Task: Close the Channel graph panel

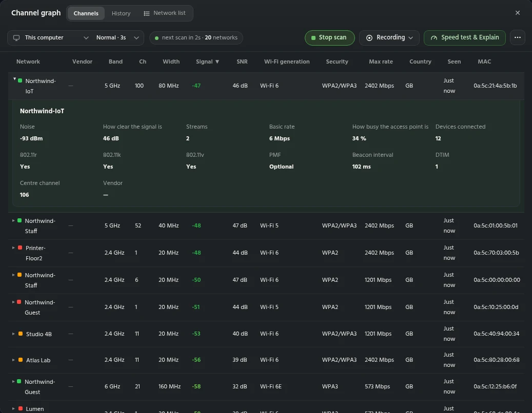Action: (518, 13)
